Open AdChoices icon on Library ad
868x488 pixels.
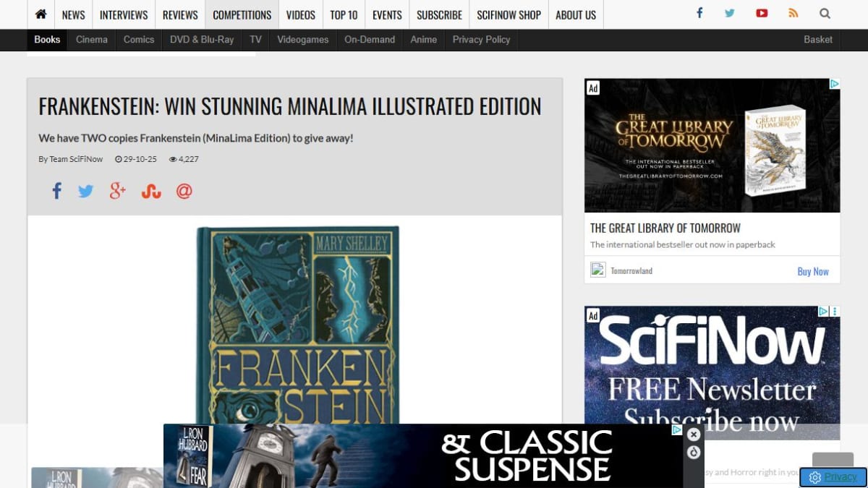click(x=834, y=85)
